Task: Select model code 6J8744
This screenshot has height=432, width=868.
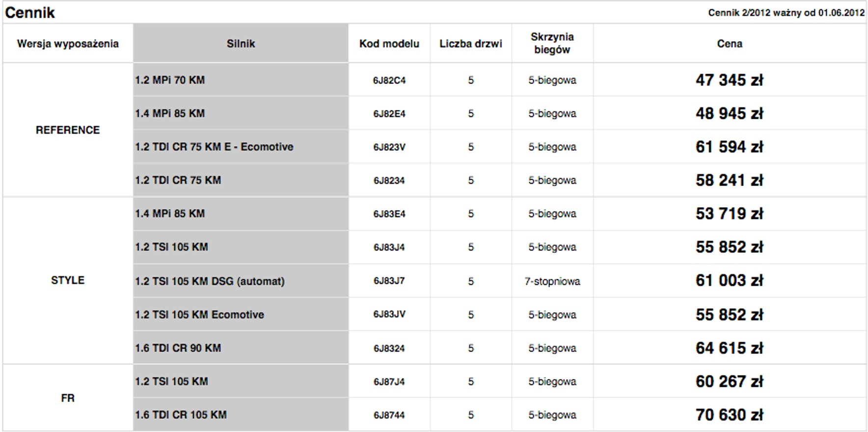Action: (x=389, y=415)
